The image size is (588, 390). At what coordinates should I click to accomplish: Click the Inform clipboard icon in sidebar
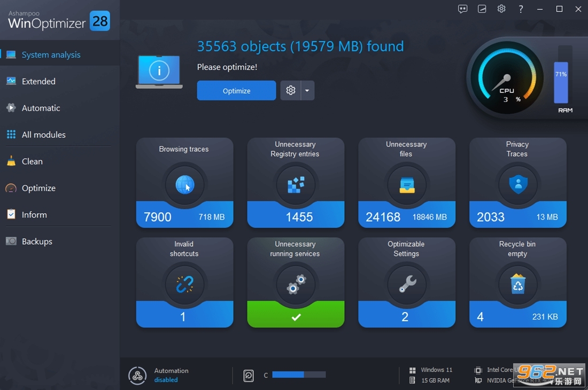point(11,214)
